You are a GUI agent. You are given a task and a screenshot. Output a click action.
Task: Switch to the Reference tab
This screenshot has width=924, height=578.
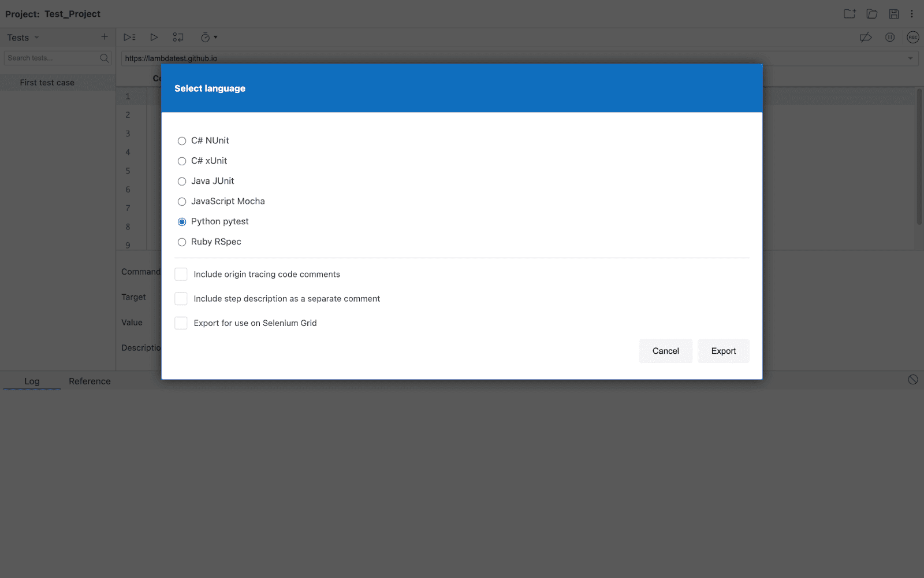(90, 381)
